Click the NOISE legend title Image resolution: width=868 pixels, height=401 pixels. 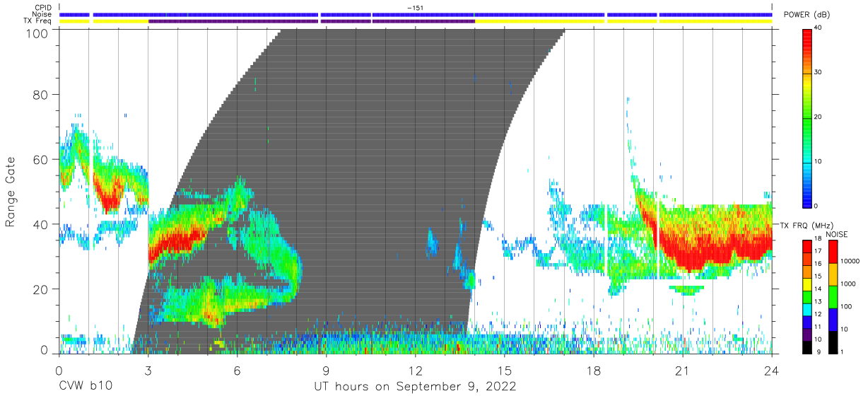click(837, 234)
